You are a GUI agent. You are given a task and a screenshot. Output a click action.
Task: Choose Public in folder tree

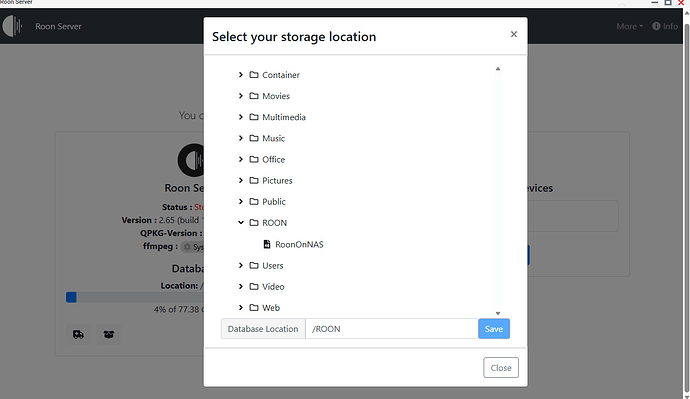[274, 201]
